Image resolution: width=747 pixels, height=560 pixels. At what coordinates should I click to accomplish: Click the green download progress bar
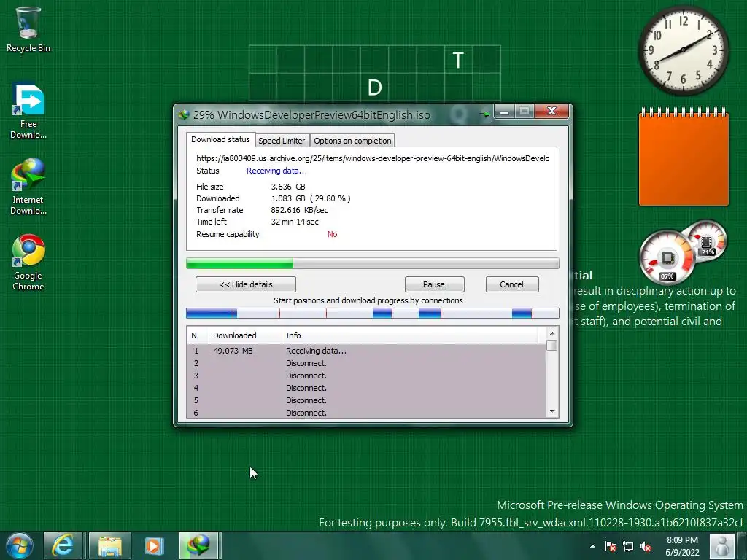pos(373,263)
